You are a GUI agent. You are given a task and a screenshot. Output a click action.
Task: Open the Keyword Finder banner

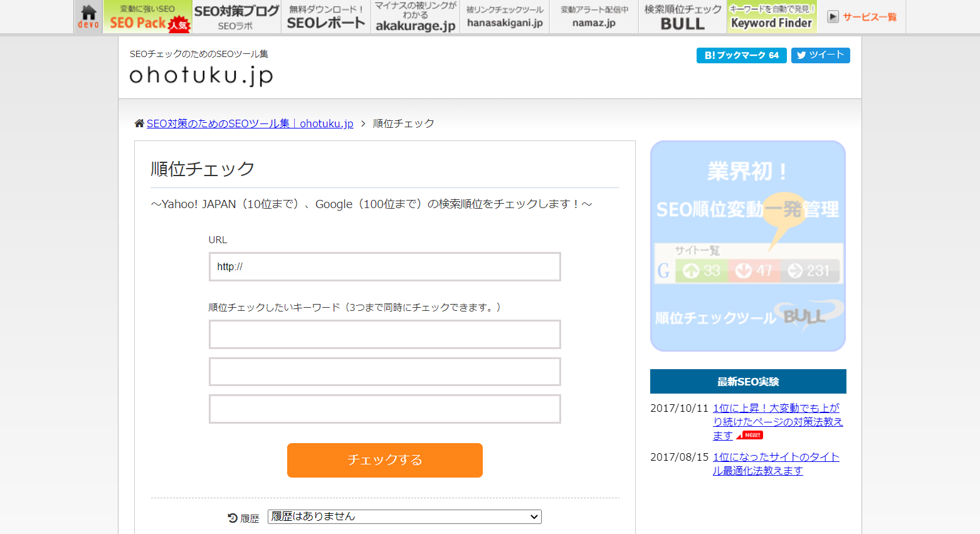coord(771,17)
